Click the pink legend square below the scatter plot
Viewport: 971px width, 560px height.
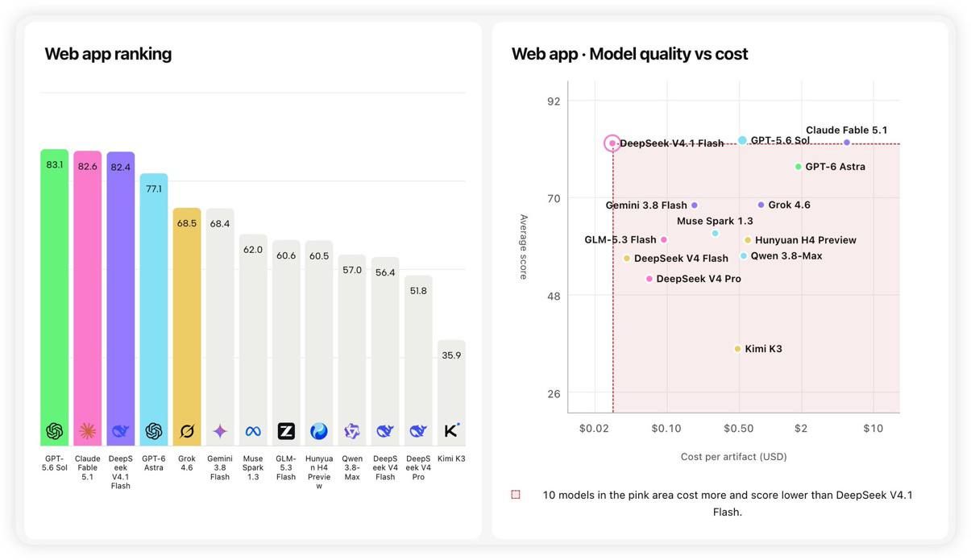pos(516,495)
